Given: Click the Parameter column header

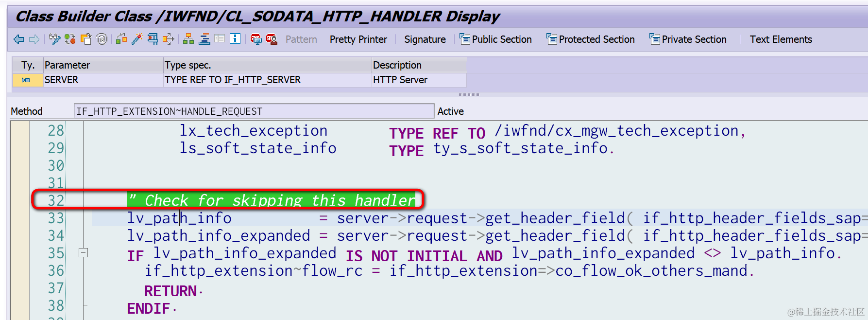Looking at the screenshot, I should click(103, 65).
